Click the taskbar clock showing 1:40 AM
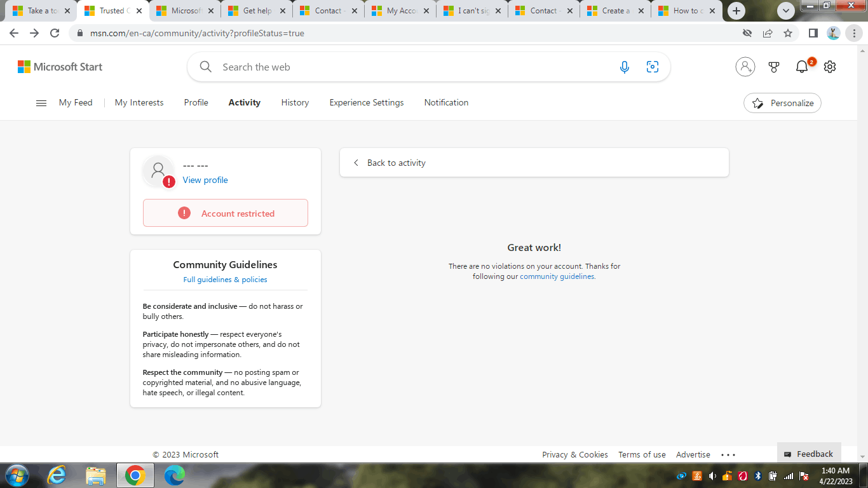Screen dimensions: 868x488 tap(836, 476)
